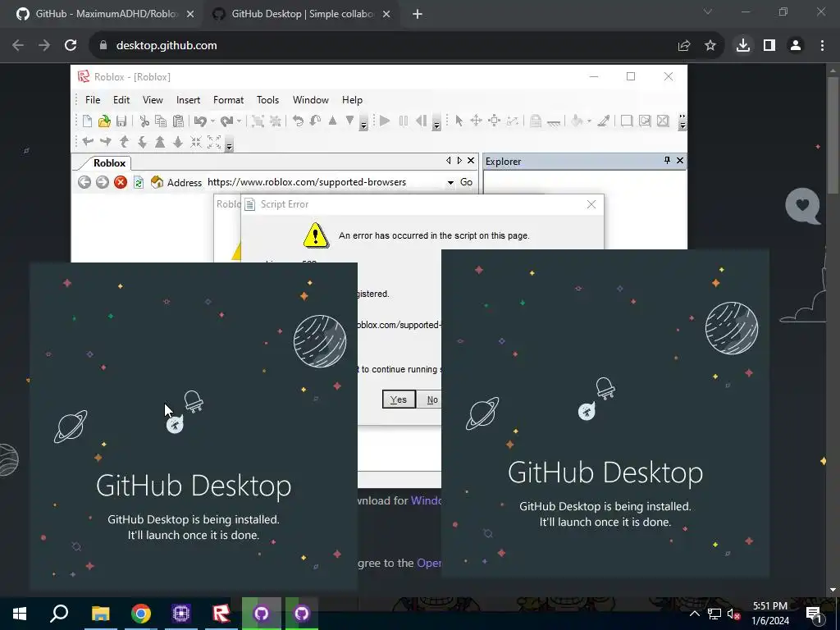The height and width of the screenshot is (630, 840).
Task: Open the Window menu in Roblox
Action: pyautogui.click(x=311, y=100)
